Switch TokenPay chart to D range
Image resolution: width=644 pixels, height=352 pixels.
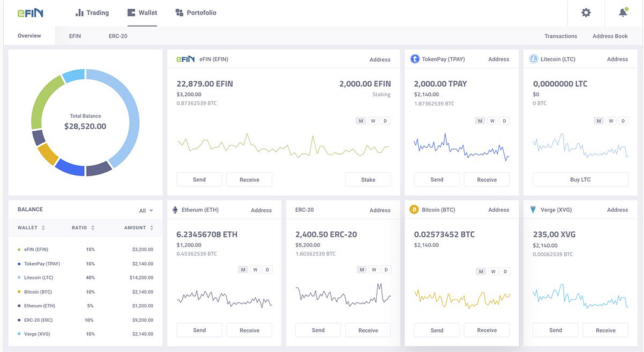(x=504, y=121)
